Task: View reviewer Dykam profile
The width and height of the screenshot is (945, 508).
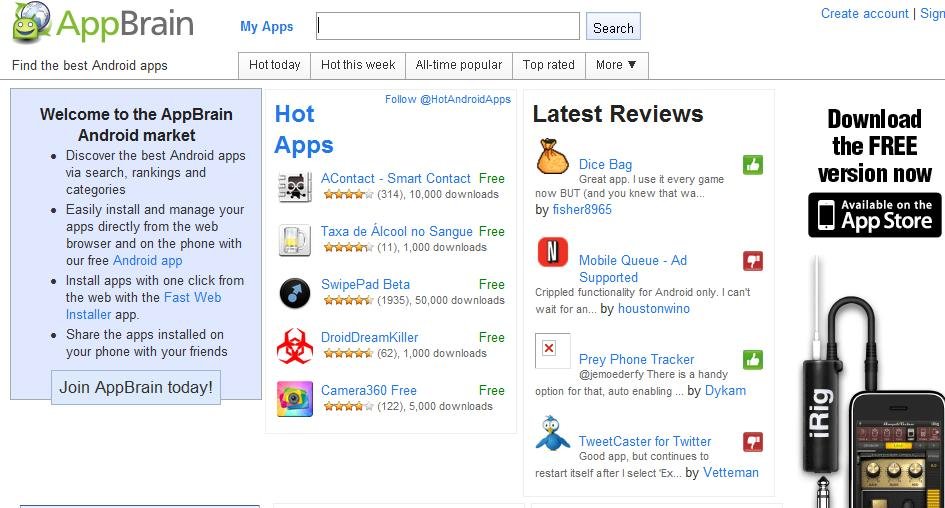Action: click(725, 390)
